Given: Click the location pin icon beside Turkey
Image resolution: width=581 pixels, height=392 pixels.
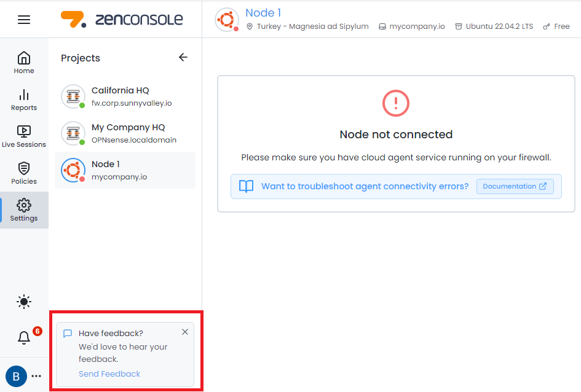Looking at the screenshot, I should pos(250,26).
